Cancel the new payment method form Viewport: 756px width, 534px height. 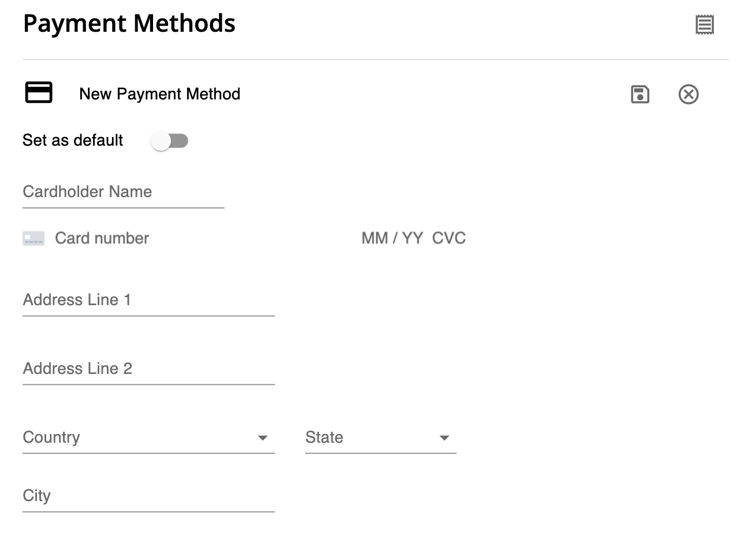(688, 94)
